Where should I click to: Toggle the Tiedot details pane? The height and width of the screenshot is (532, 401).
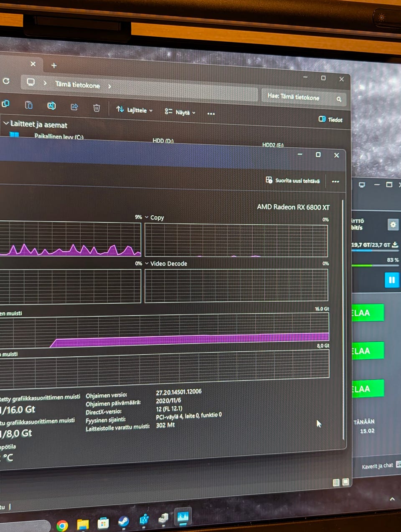click(330, 119)
